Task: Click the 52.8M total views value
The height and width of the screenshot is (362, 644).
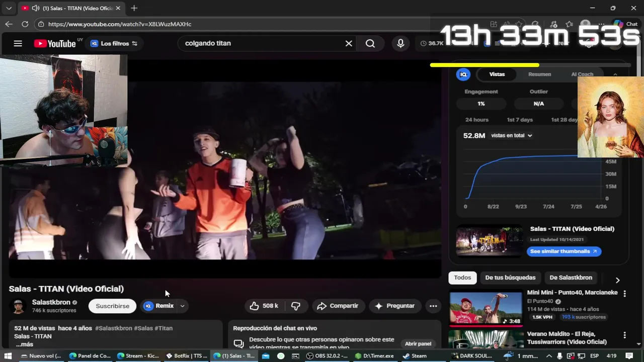Action: pos(474,135)
